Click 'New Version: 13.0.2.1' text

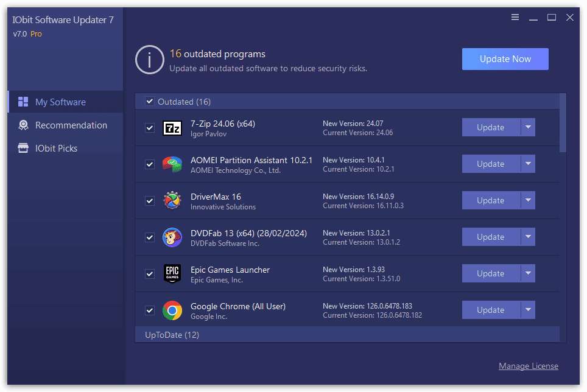[356, 233]
